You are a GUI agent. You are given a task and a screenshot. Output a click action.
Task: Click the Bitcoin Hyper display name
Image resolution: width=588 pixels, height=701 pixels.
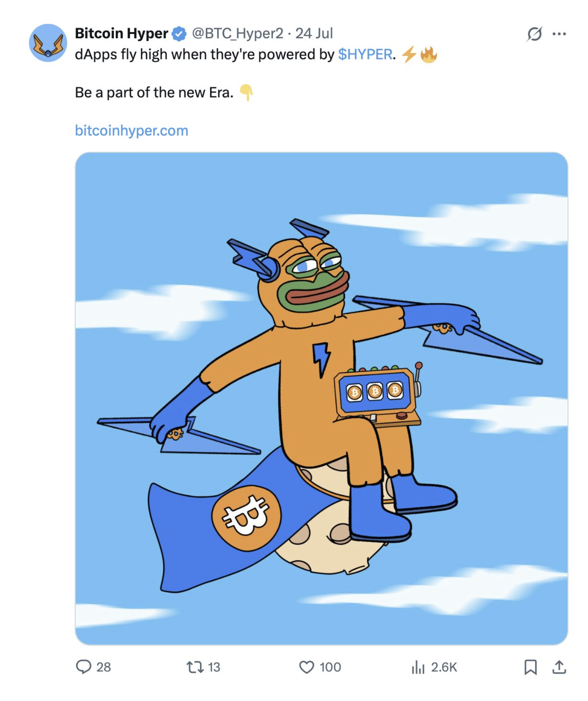point(121,33)
